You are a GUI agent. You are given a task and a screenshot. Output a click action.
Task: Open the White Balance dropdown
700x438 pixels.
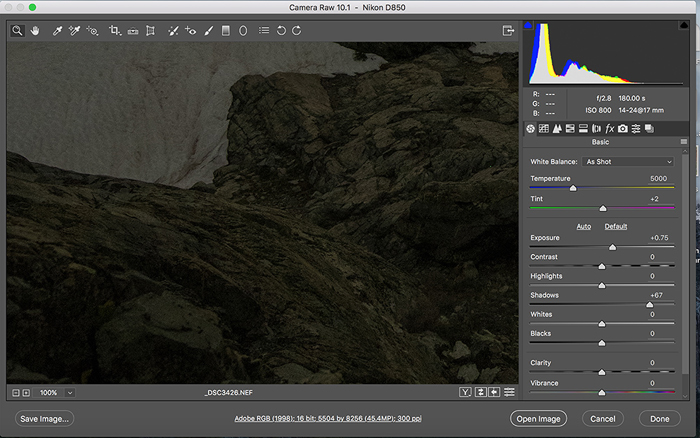(628, 161)
